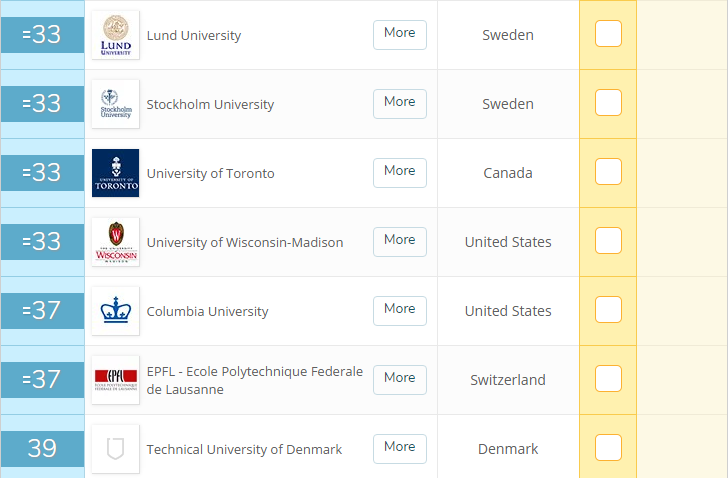Tick the compare checkbox for Lund University
This screenshot has width=728, height=478.
[608, 34]
